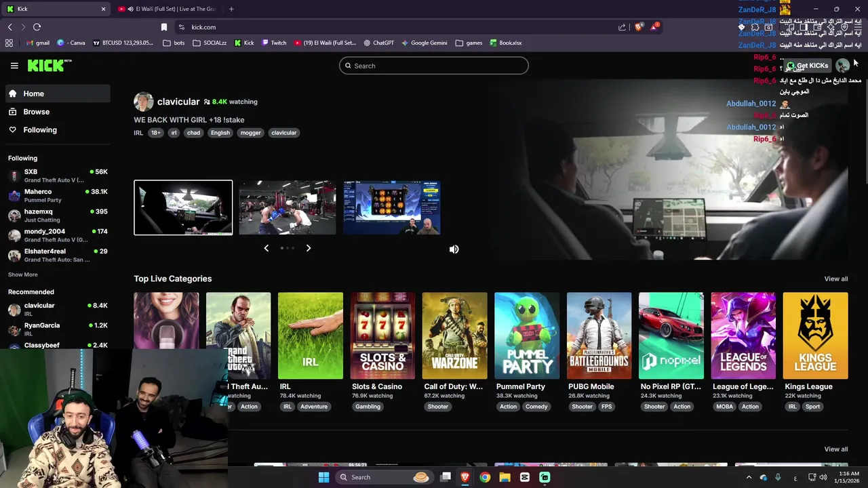Image resolution: width=868 pixels, height=488 pixels.
Task: Open the user profile avatar menu
Action: point(842,66)
